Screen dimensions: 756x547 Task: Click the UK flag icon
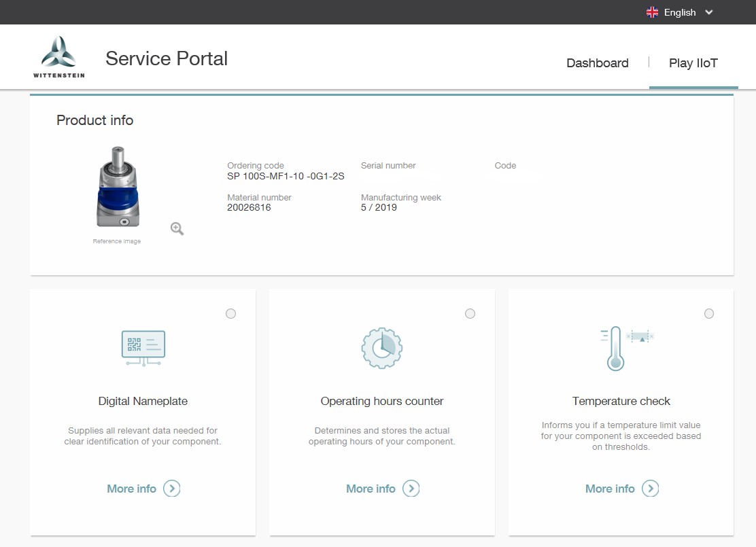[x=653, y=12]
